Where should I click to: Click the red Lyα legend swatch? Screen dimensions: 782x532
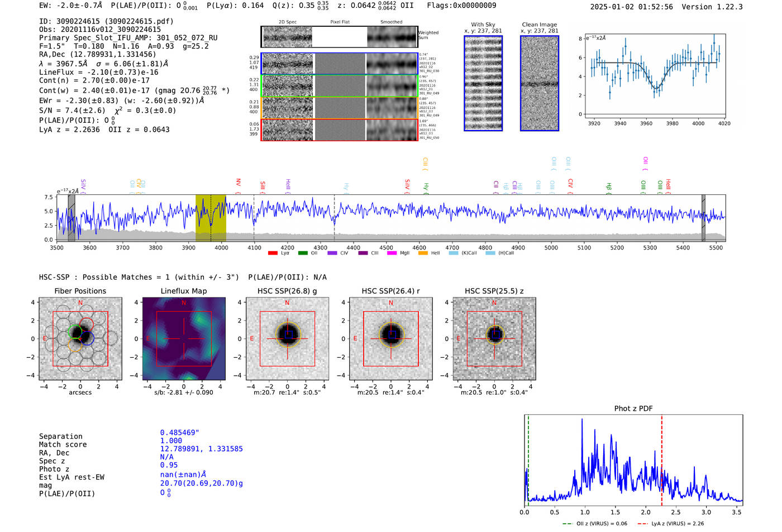point(273,253)
